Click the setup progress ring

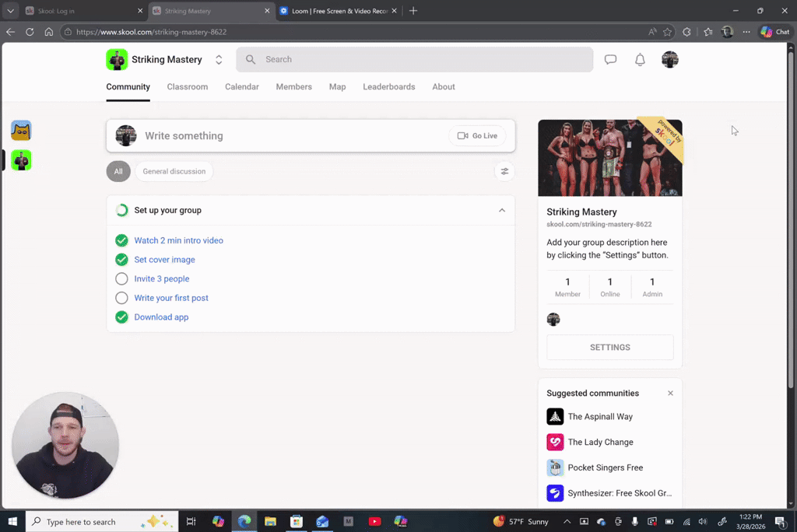point(121,210)
